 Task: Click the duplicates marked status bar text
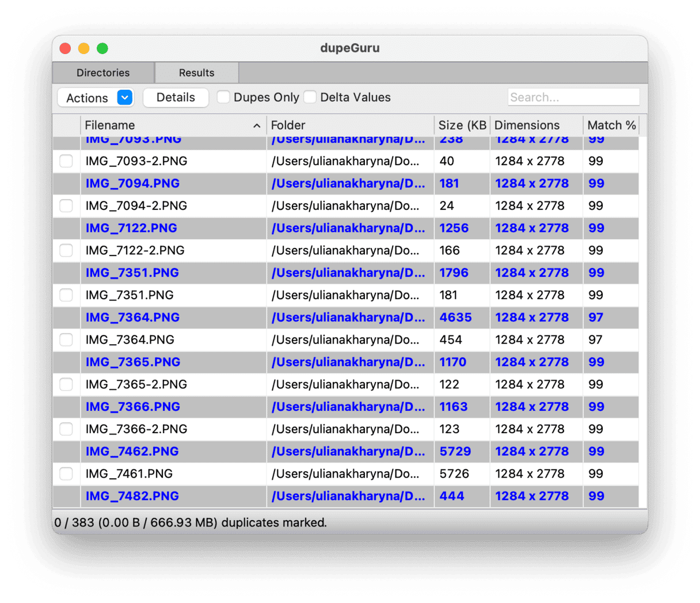tap(189, 522)
